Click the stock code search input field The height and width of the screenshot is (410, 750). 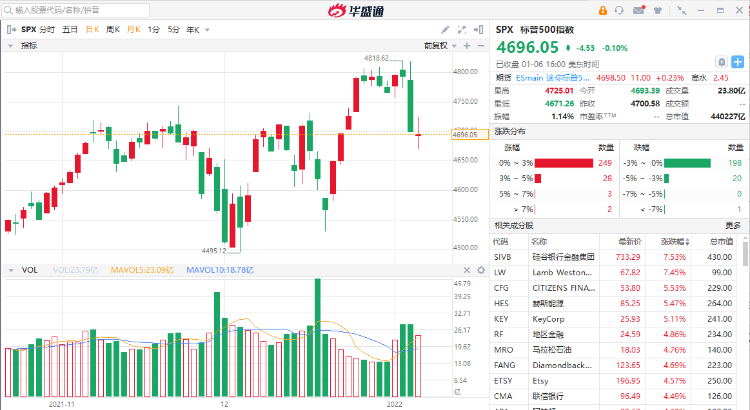point(77,10)
